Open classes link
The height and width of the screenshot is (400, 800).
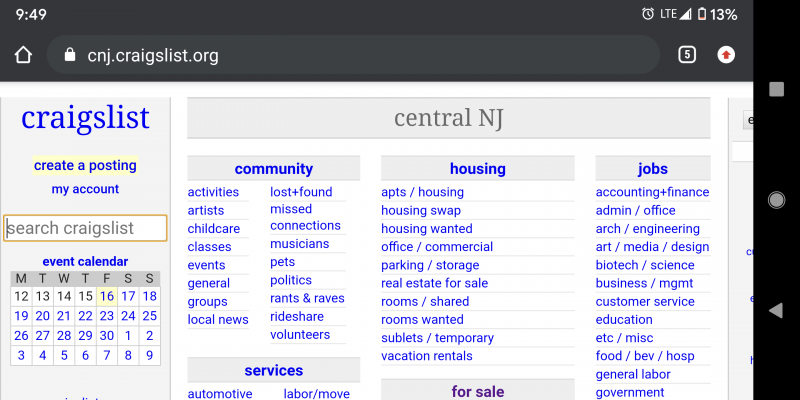point(209,246)
